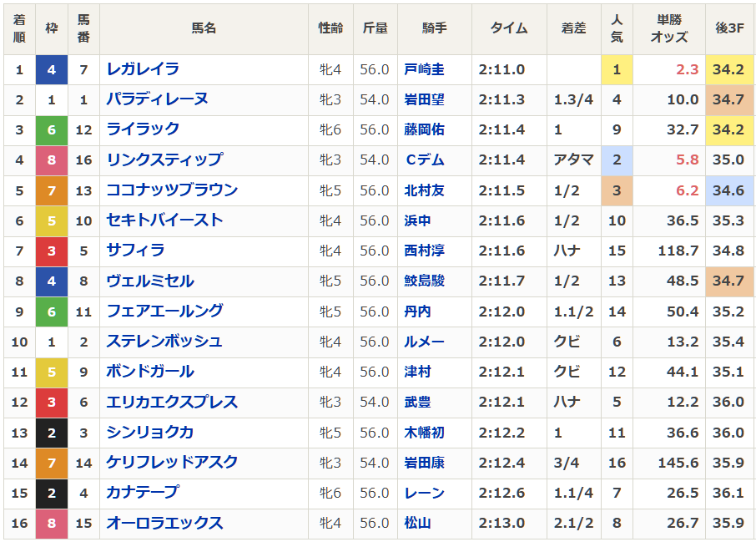The width and height of the screenshot is (756, 542).
Task: Open jockey 戸崎圭 profile link
Action: (x=424, y=69)
